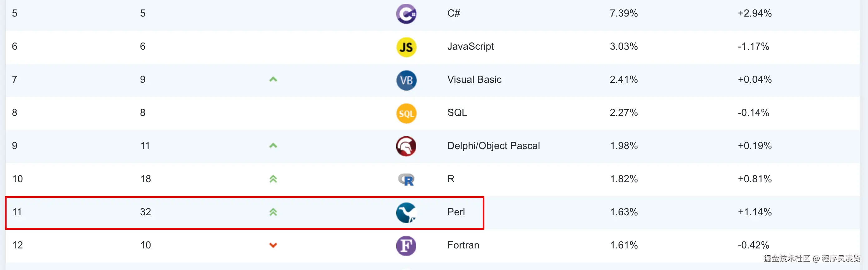
Task: Click the Delphi/Object Pascal language name
Action: (x=493, y=146)
